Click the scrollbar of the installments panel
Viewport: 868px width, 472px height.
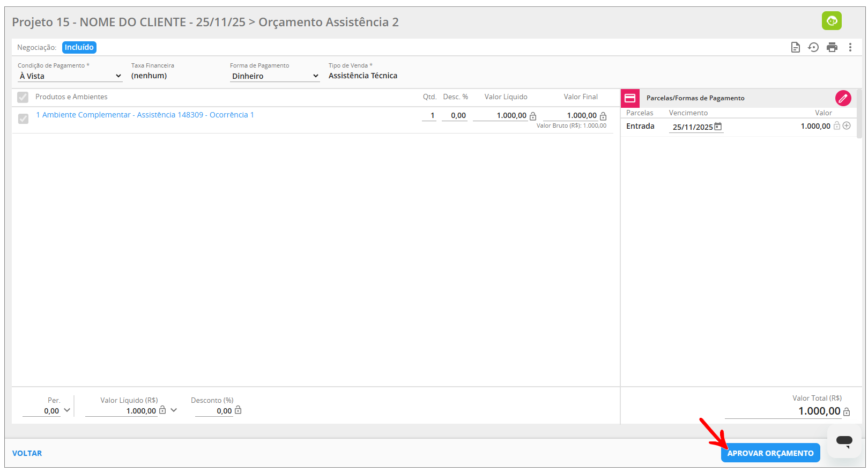859,114
